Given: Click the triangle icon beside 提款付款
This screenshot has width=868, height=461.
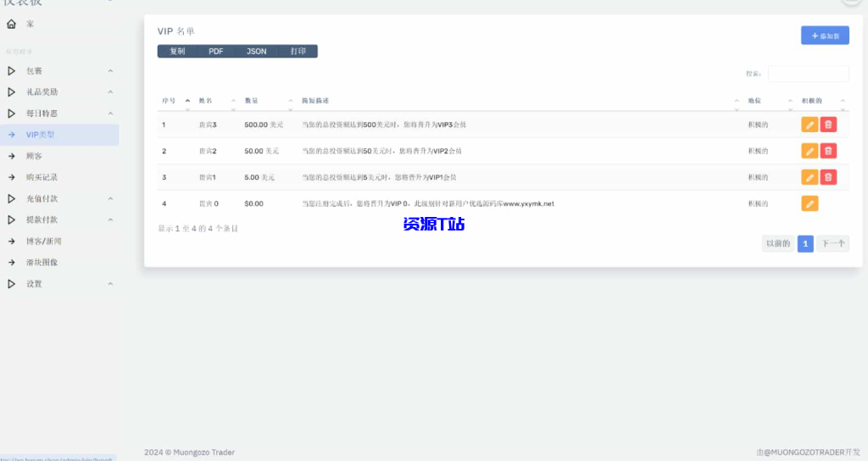Looking at the screenshot, I should pos(11,219).
